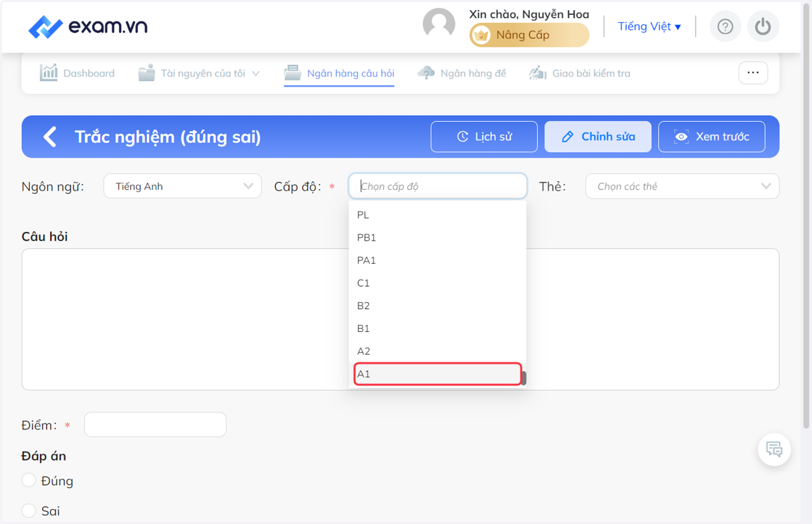Click the Dashboard chart icon
Screen dimensions: 812x524
click(x=49, y=72)
